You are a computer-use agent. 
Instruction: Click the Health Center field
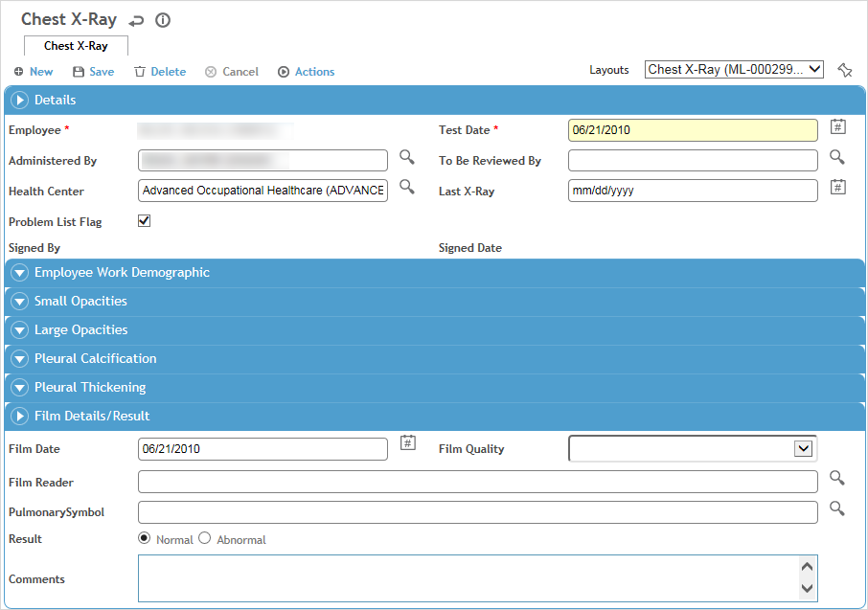[263, 191]
